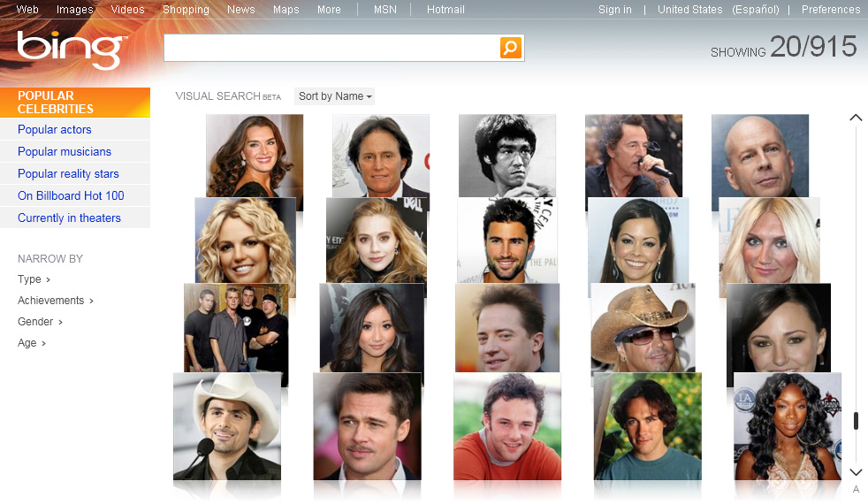
Task: Click the four-man band group photo
Action: [x=236, y=327]
